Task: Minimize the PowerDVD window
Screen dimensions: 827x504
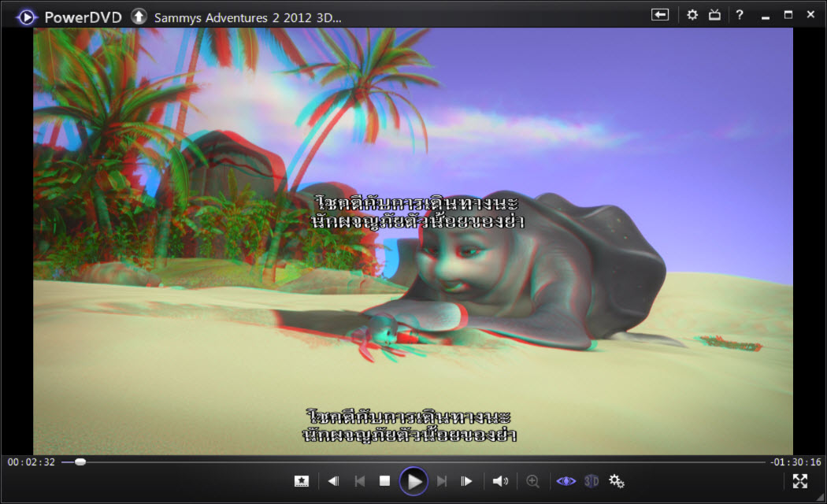Action: pos(766,17)
